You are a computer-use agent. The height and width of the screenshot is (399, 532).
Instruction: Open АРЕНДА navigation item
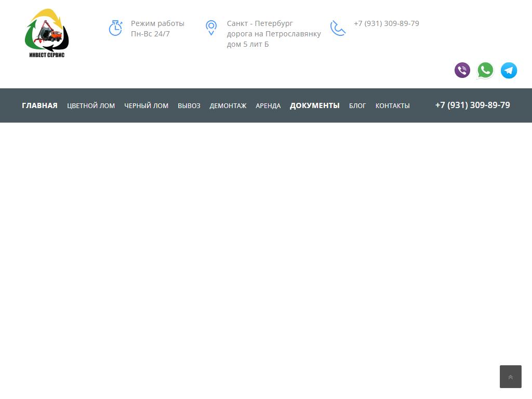[x=268, y=105]
